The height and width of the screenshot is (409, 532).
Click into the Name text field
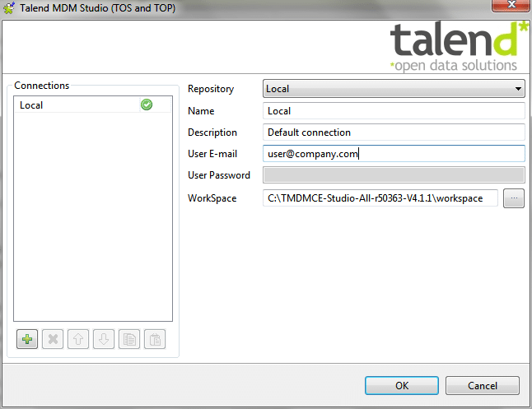tap(394, 110)
